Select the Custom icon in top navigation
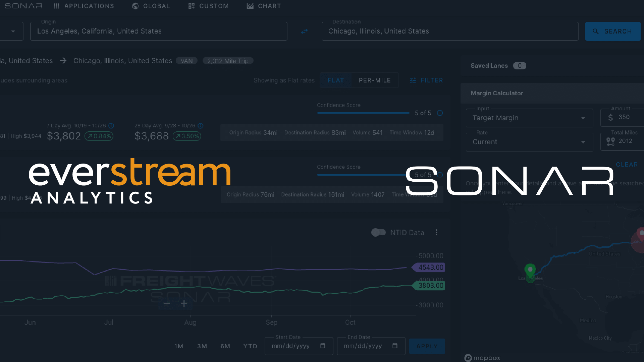The image size is (644, 362). pyautogui.click(x=191, y=6)
